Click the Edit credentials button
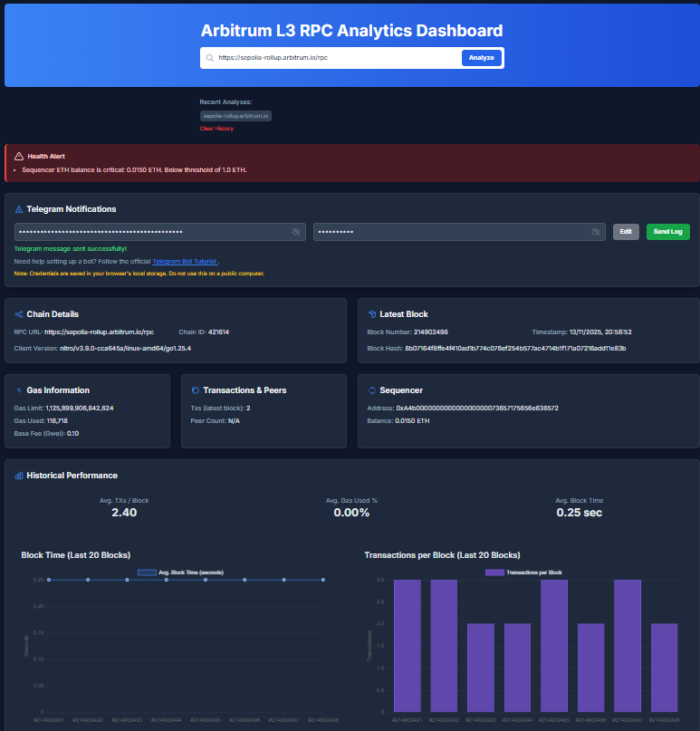700x731 pixels. [626, 232]
